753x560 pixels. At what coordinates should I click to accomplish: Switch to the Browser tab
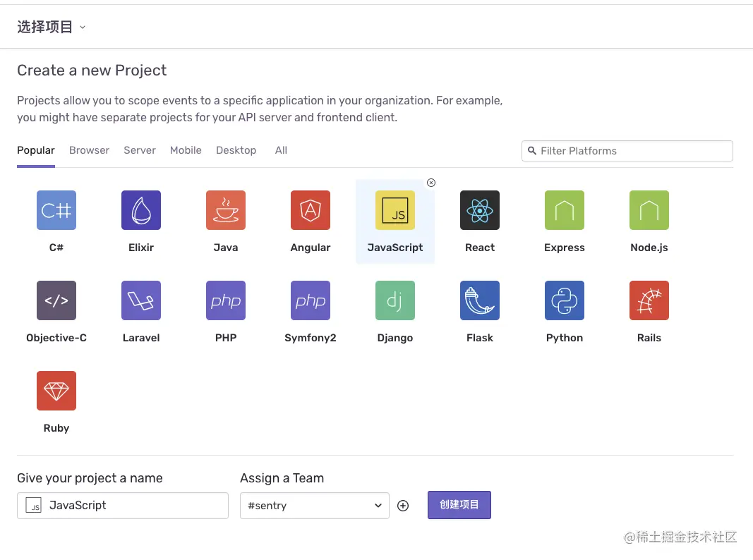tap(90, 150)
